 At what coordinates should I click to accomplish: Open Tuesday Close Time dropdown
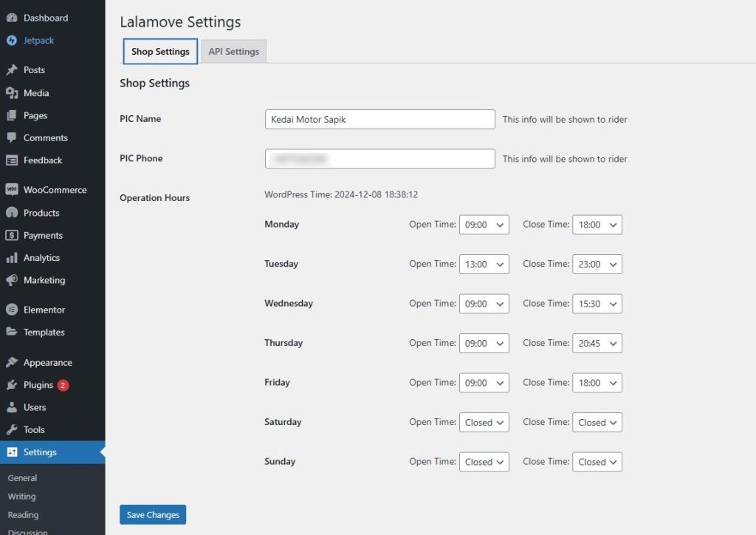click(x=597, y=265)
